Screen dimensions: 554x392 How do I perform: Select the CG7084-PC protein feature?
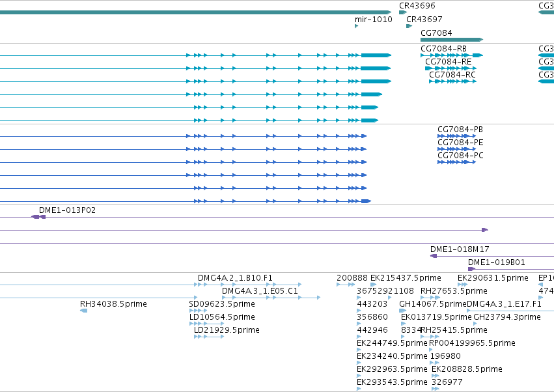tap(456, 162)
